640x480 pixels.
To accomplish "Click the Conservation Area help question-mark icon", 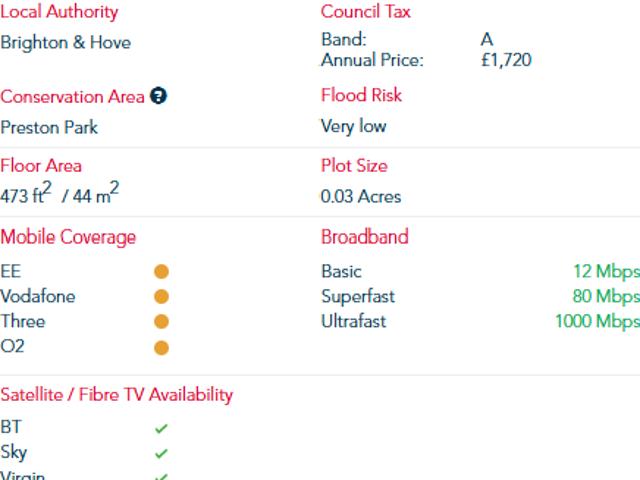I will (158, 96).
